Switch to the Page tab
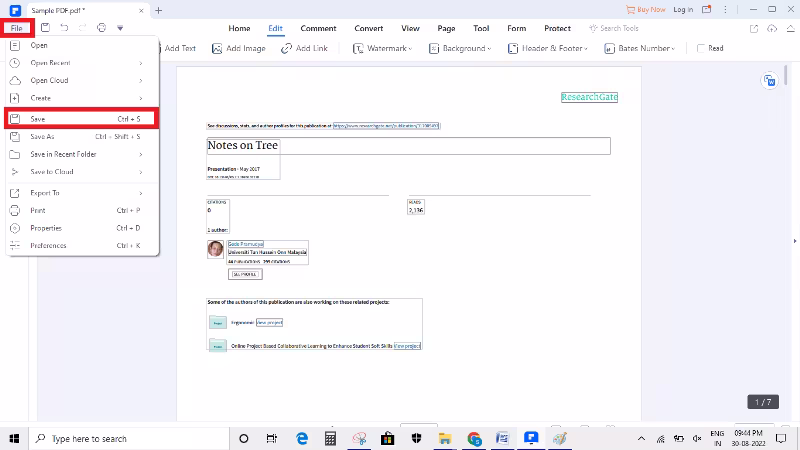The width and height of the screenshot is (800, 450). 446,28
